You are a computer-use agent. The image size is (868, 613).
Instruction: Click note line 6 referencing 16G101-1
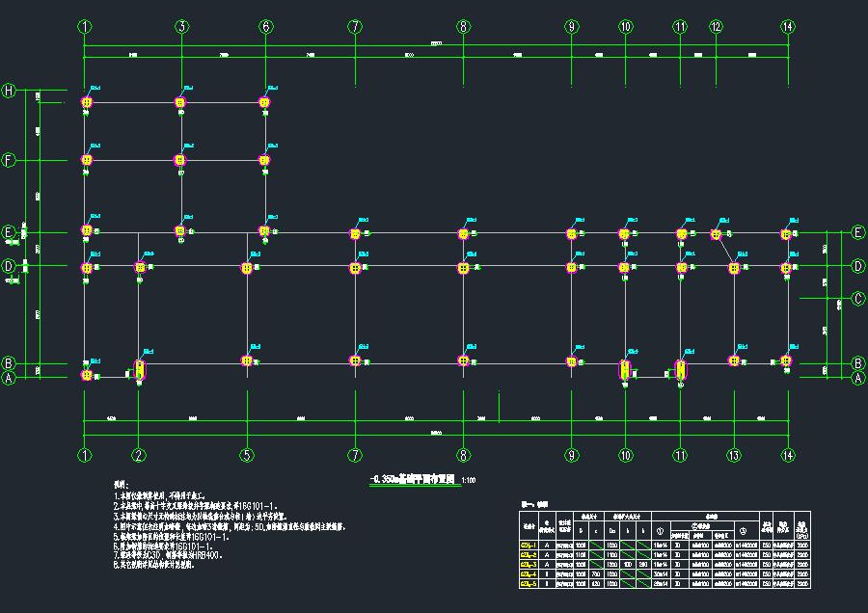click(x=163, y=546)
